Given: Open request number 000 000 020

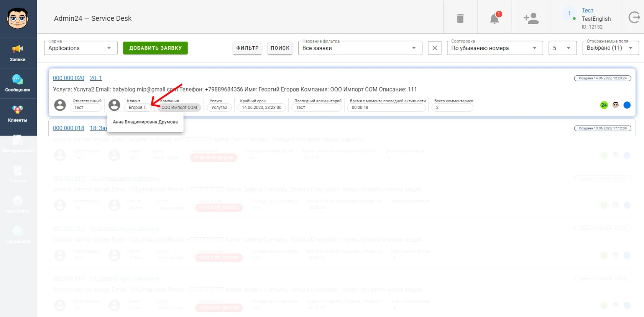Looking at the screenshot, I should click(69, 78).
